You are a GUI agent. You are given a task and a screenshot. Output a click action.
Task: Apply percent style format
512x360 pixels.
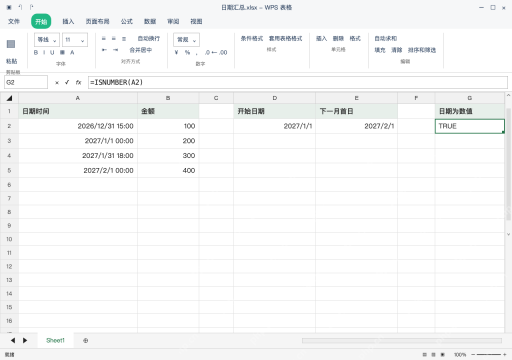[187, 52]
